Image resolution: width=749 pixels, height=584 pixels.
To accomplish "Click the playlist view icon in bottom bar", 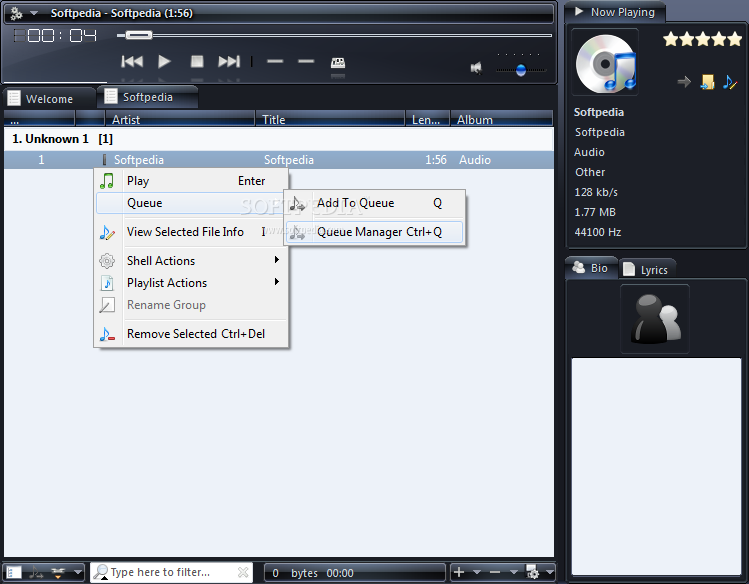I will click(14, 572).
